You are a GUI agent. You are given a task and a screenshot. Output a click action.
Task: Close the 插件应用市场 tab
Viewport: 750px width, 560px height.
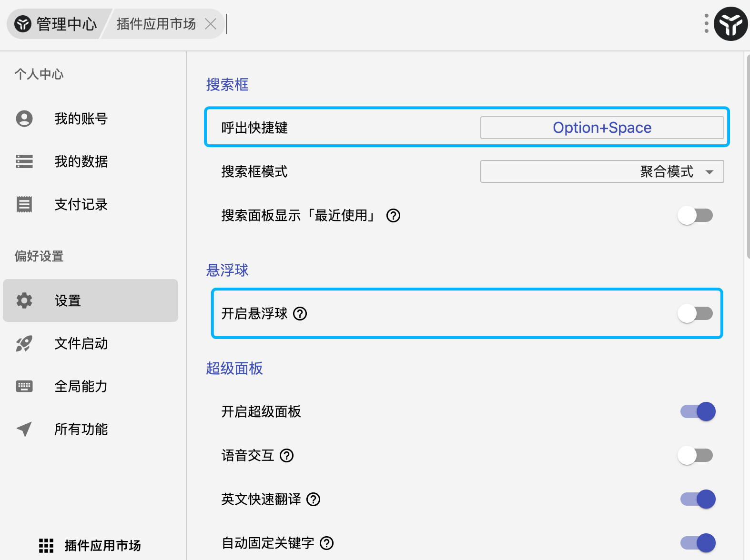click(211, 24)
